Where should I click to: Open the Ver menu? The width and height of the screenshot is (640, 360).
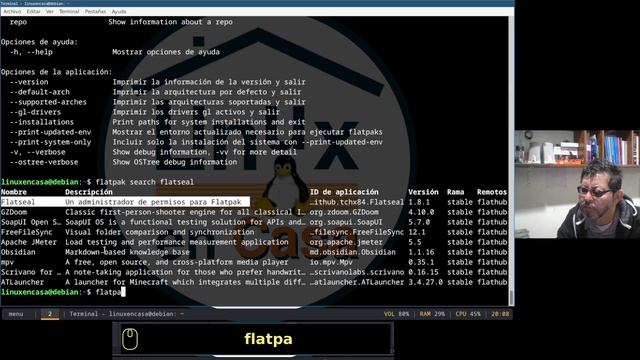coord(50,11)
